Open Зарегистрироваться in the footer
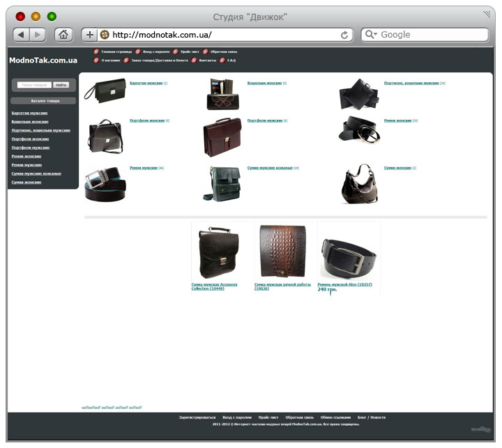 point(197,417)
